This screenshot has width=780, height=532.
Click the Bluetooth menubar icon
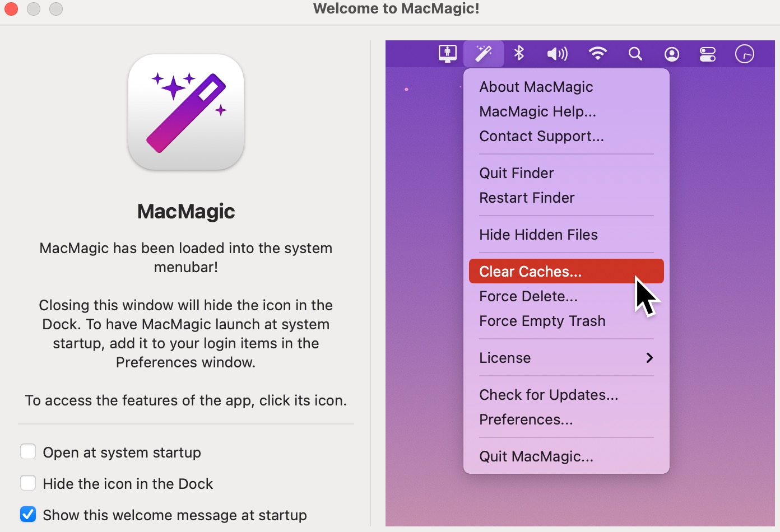pyautogui.click(x=519, y=54)
